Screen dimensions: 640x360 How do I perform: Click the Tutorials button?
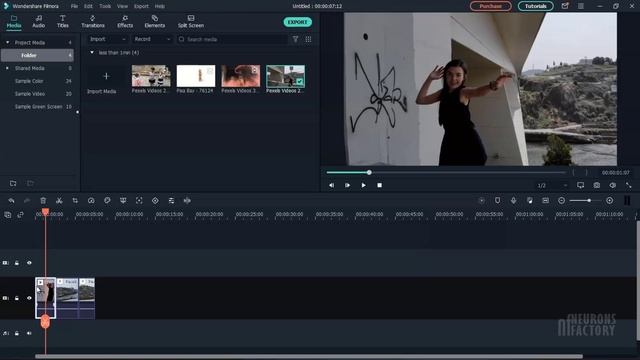pyautogui.click(x=536, y=6)
